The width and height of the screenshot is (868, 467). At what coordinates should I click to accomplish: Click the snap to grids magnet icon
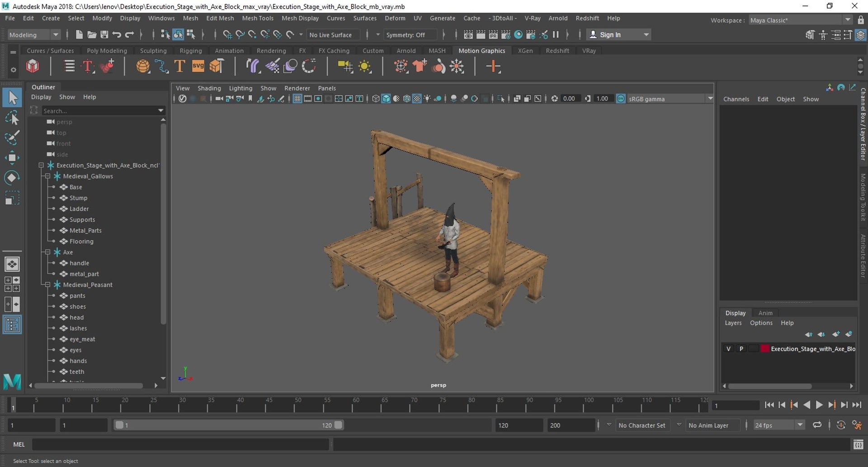(x=227, y=34)
